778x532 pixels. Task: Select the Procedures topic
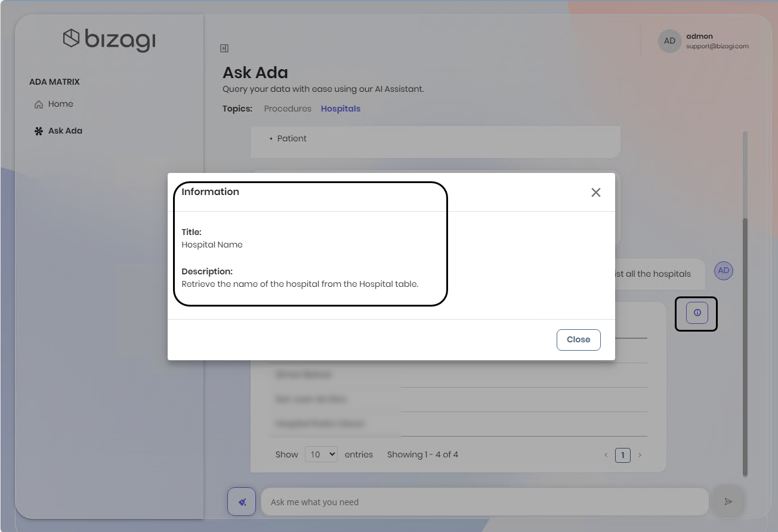(x=288, y=109)
